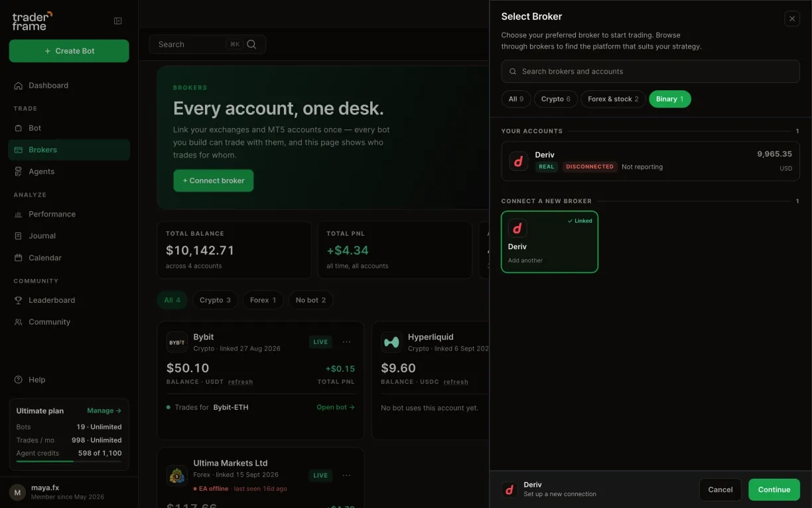Viewport: 812px width, 508px height.
Task: Select the All 9 broker filter
Action: click(x=516, y=99)
